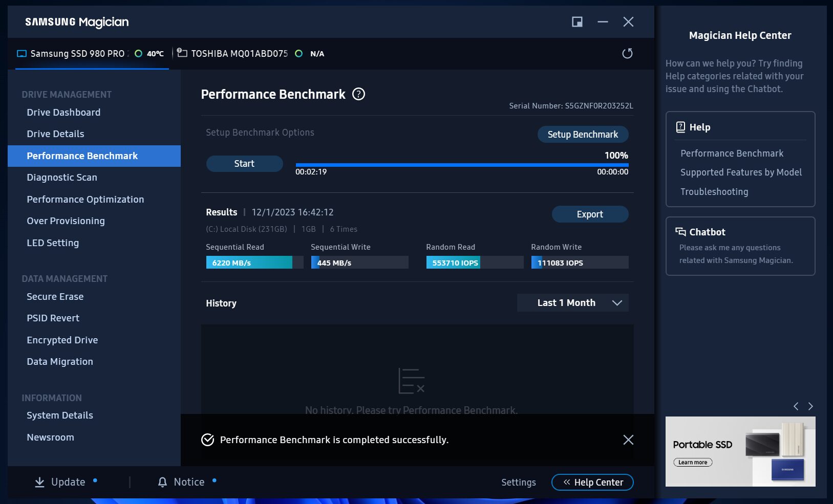This screenshot has height=504, width=833.
Task: Select Performance Benchmark in sidebar
Action: tap(94, 156)
